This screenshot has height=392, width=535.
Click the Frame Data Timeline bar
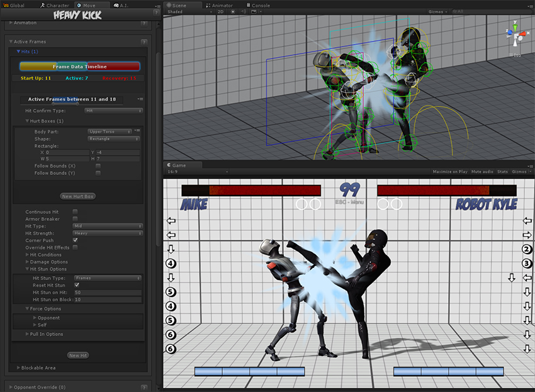coord(79,66)
